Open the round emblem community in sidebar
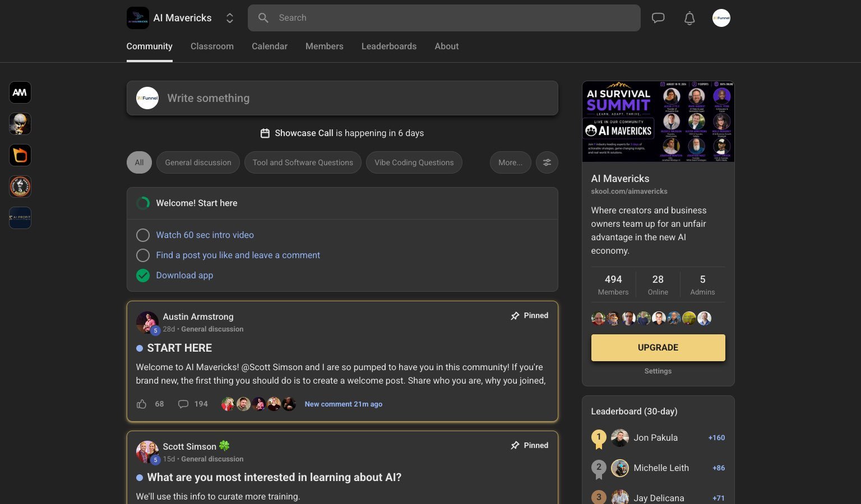 coord(20,186)
